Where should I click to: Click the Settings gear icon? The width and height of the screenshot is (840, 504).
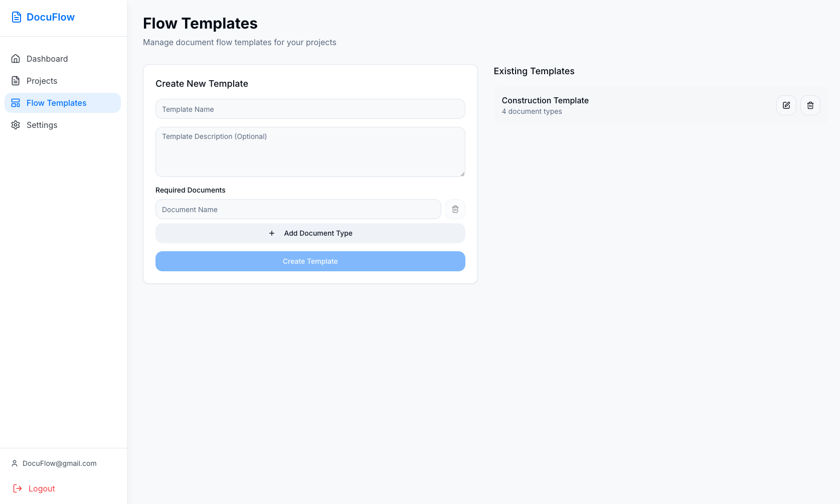(x=16, y=125)
